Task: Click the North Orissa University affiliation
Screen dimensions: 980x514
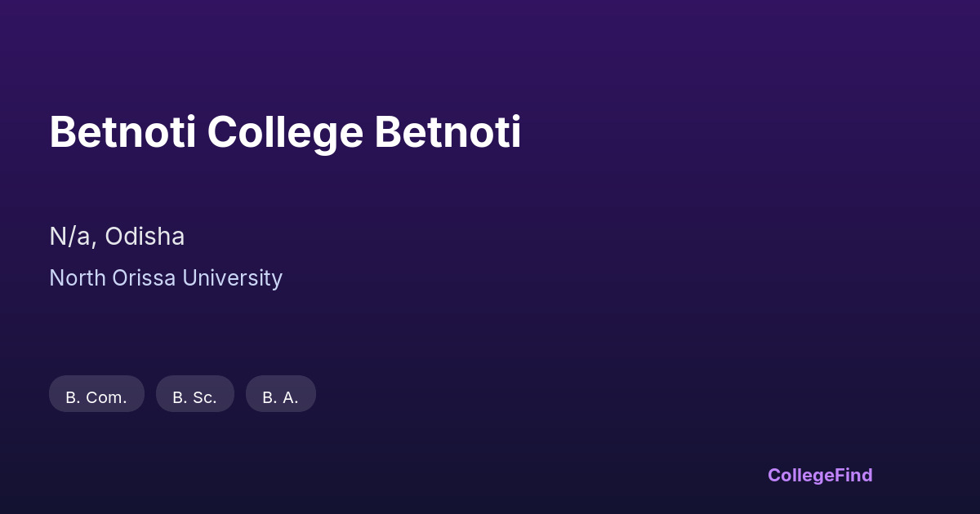Action: (x=166, y=278)
